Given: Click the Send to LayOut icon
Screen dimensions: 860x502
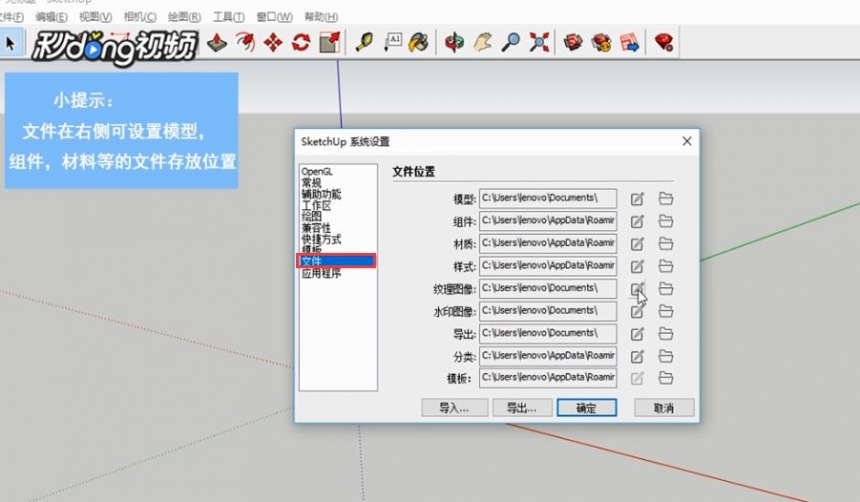Looking at the screenshot, I should coord(630,42).
